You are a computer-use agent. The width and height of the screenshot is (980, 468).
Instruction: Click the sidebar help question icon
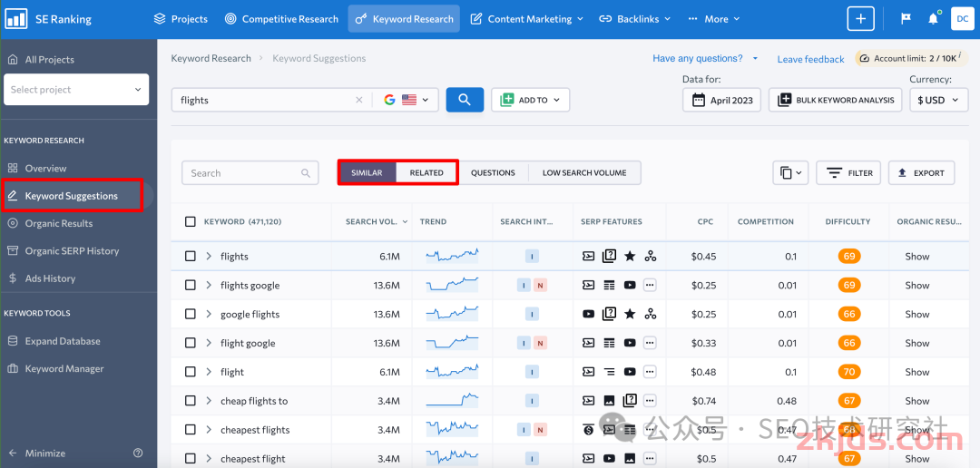click(138, 453)
